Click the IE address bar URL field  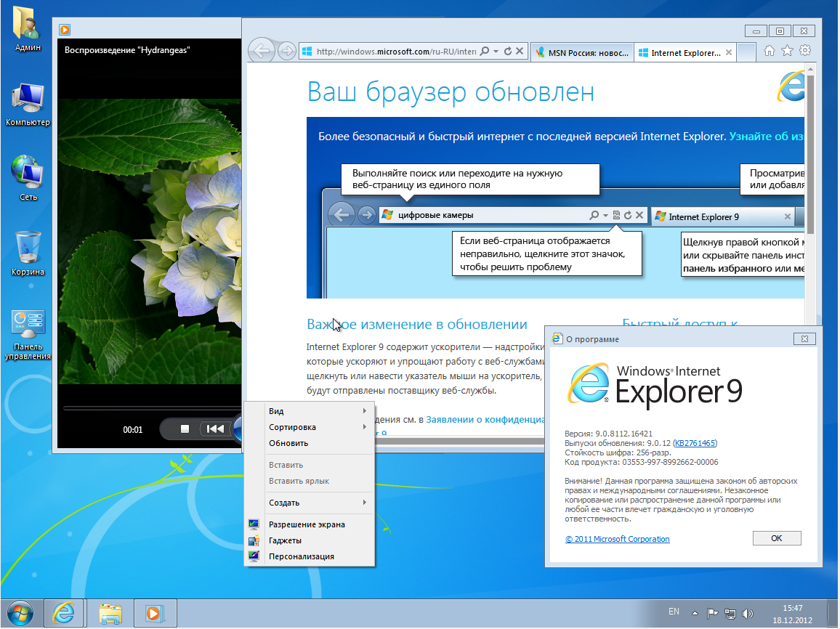click(x=395, y=52)
